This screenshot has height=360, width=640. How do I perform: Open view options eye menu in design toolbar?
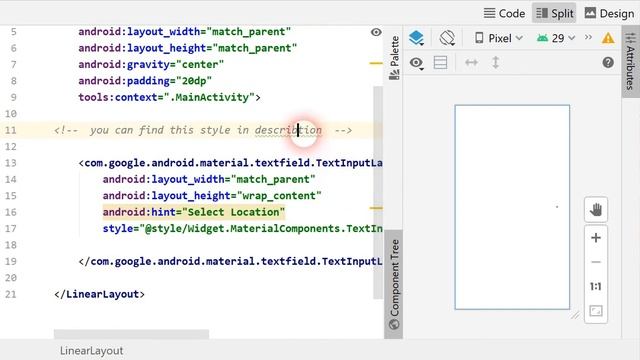(x=416, y=63)
